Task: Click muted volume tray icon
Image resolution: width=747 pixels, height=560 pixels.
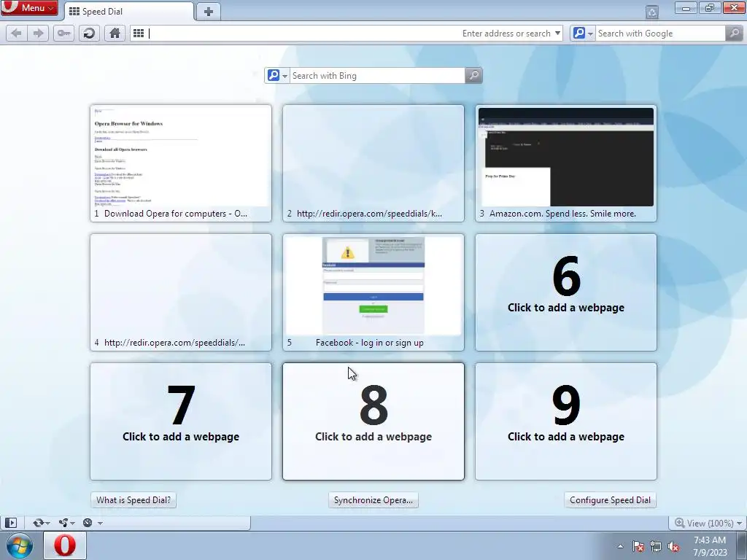Action: [673, 546]
